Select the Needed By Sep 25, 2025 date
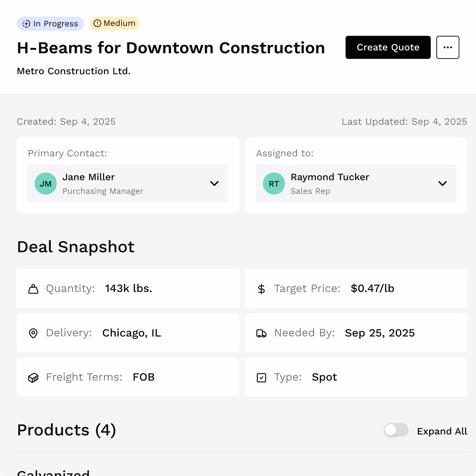Viewport: 476px width, 476px height. point(380,333)
